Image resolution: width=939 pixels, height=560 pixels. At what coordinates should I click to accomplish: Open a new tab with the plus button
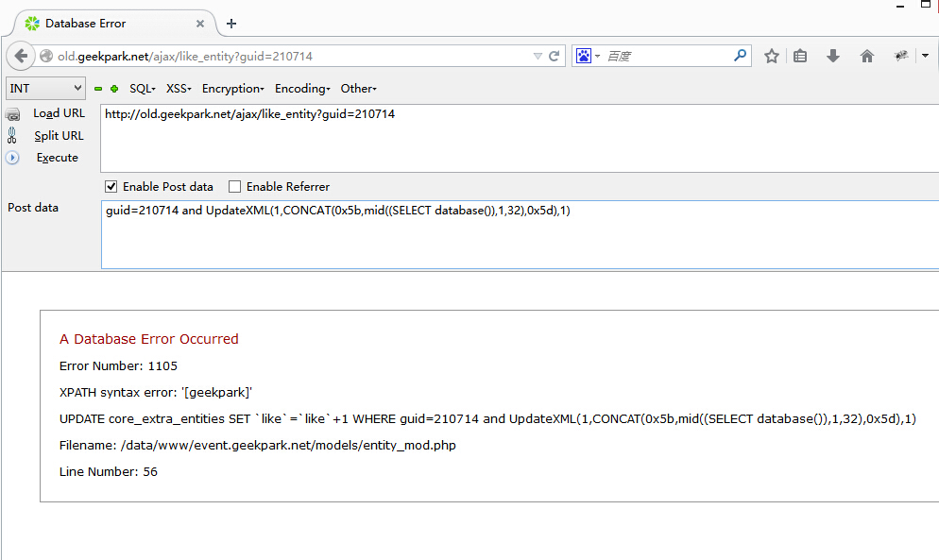(231, 24)
